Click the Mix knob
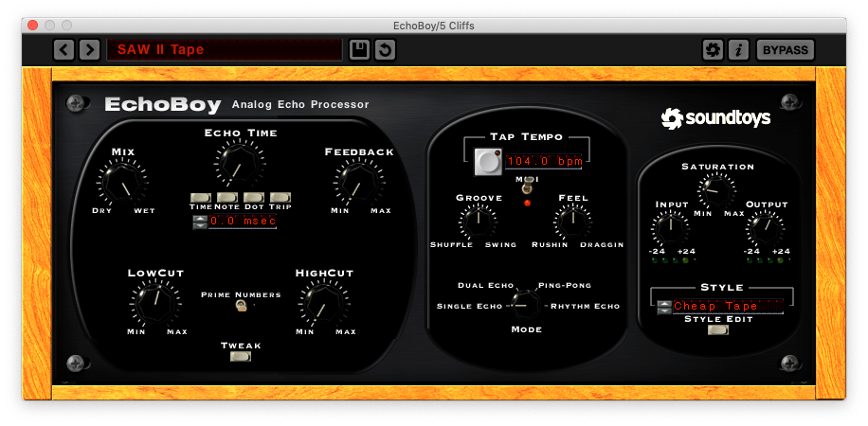Image resolution: width=868 pixels, height=426 pixels. pos(122,183)
